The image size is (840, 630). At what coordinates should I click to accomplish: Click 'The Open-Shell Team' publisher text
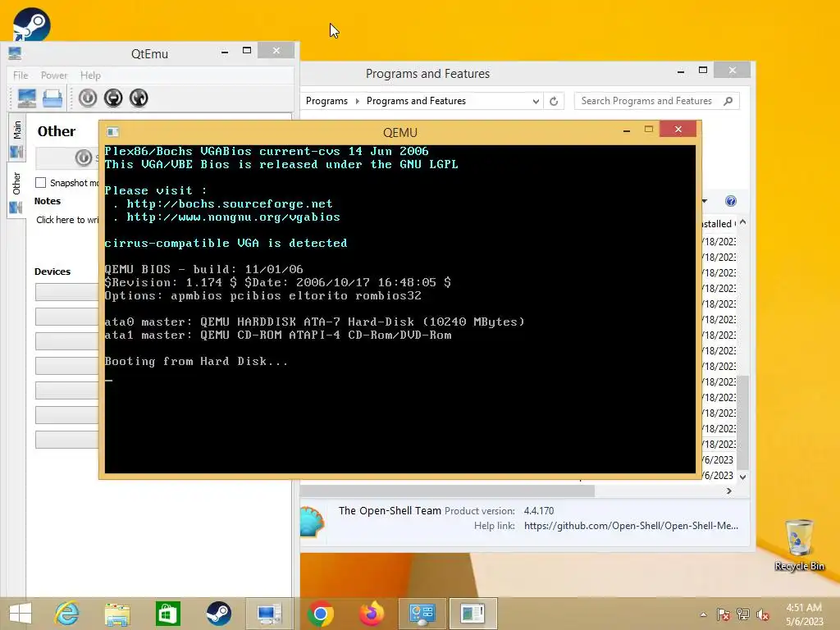pos(390,510)
